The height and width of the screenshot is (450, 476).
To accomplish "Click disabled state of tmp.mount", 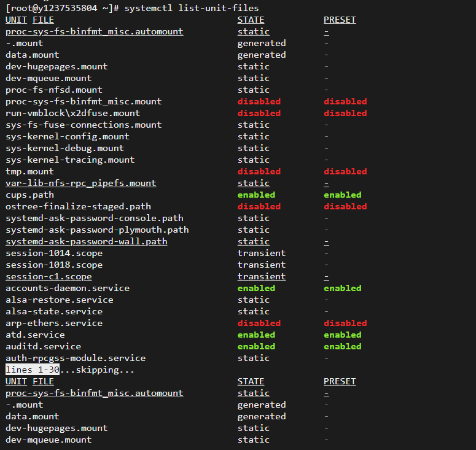I will pyautogui.click(x=259, y=171).
